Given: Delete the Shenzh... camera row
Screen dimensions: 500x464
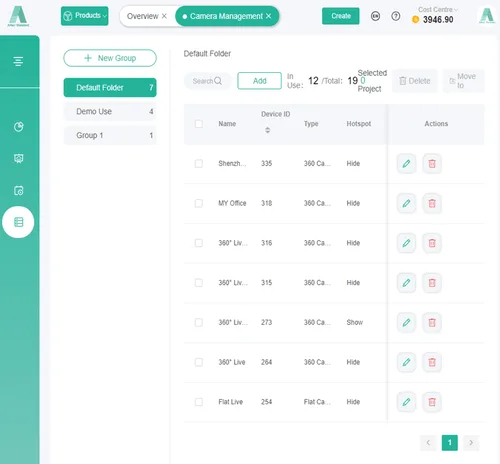Looking at the screenshot, I should coord(432,164).
